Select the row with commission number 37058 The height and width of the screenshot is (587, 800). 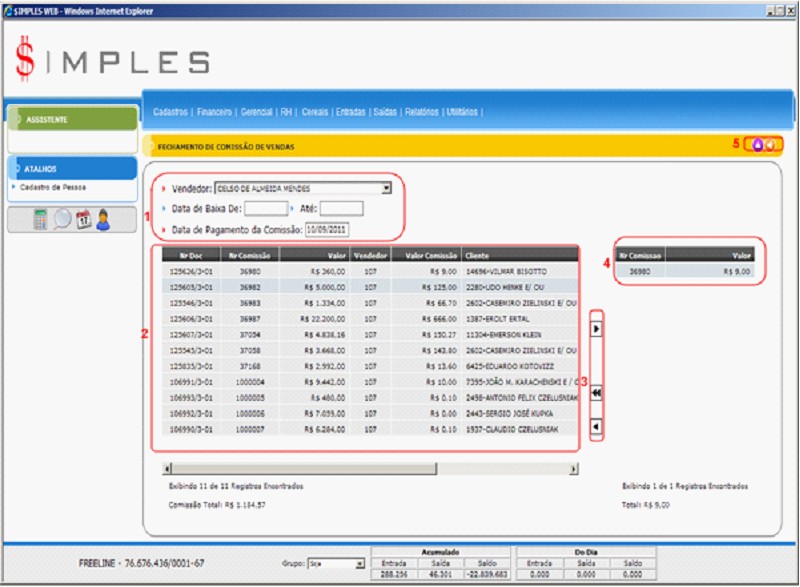pyautogui.click(x=370, y=350)
